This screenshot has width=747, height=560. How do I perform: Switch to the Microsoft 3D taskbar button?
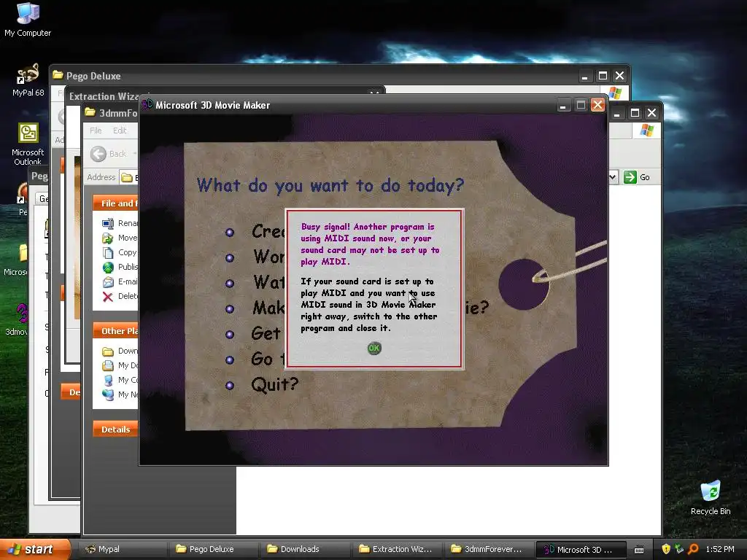click(x=580, y=549)
